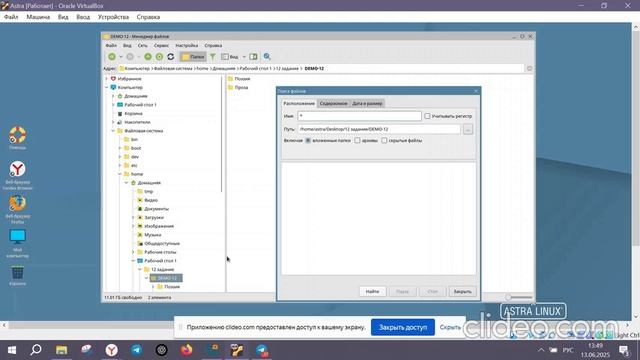The height and width of the screenshot is (360, 640).
Task: Select the Документы folder in tree
Action: click(x=153, y=209)
